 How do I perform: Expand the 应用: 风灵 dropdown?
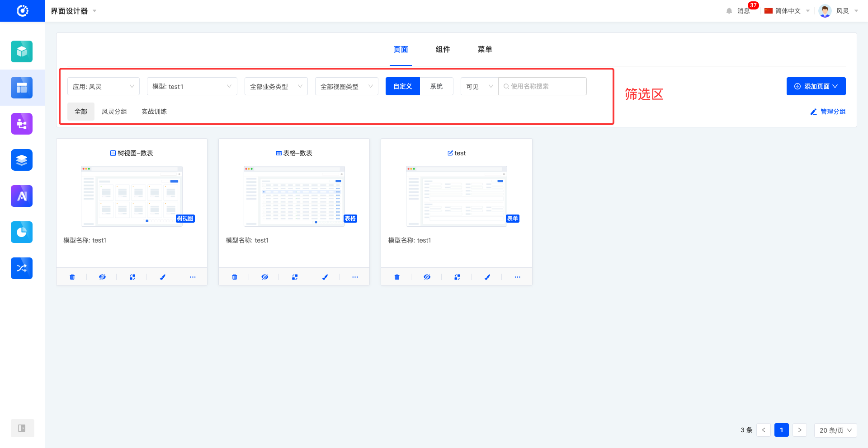(x=104, y=86)
